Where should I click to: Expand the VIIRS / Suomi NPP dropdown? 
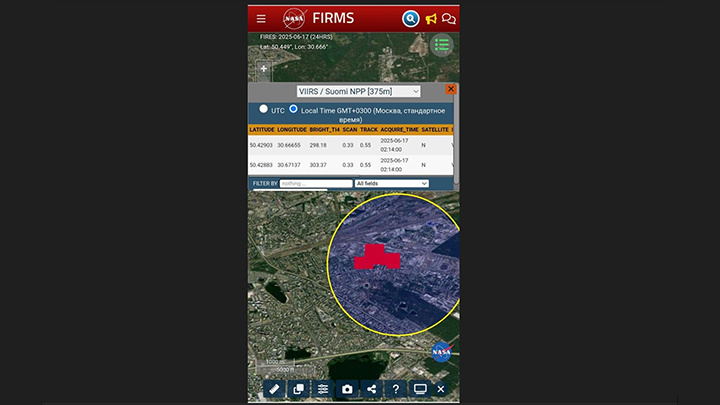tap(358, 91)
